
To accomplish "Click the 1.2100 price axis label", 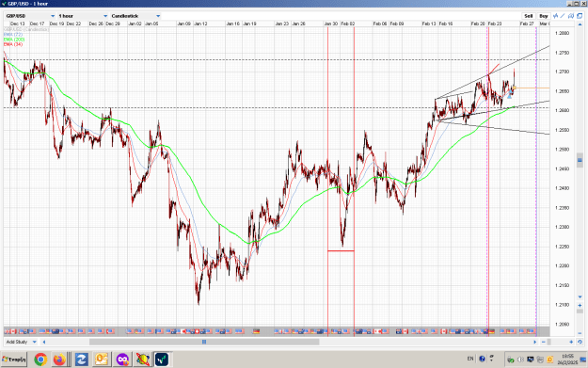I will click(x=562, y=305).
